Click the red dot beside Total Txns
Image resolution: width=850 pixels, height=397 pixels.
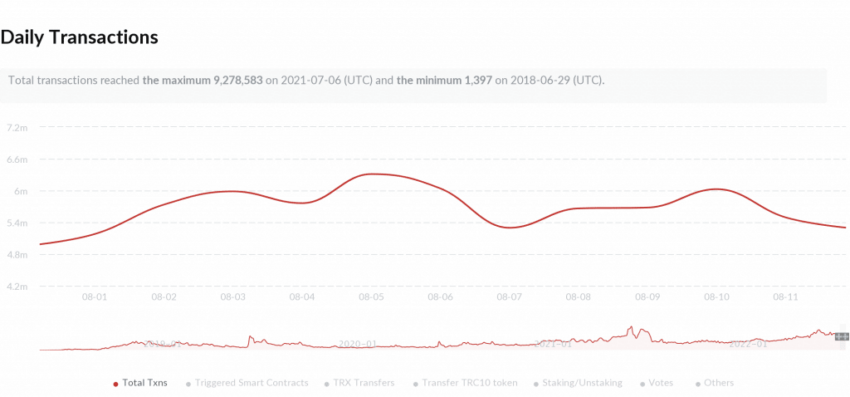[x=115, y=384]
